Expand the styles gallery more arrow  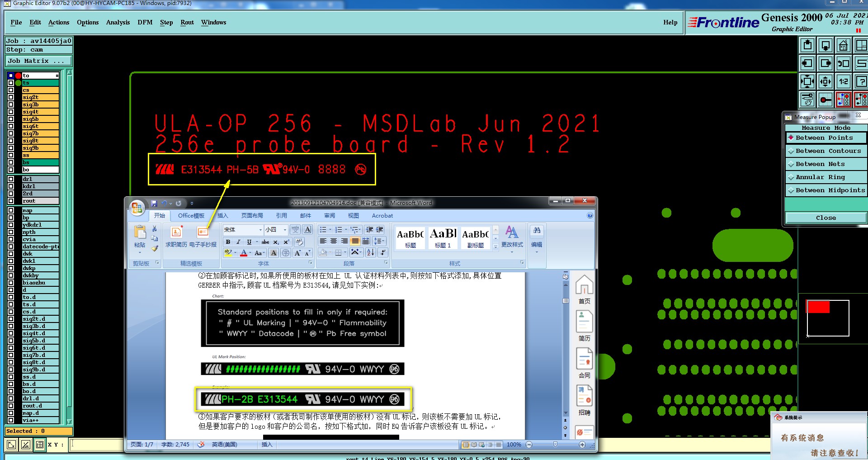point(495,247)
